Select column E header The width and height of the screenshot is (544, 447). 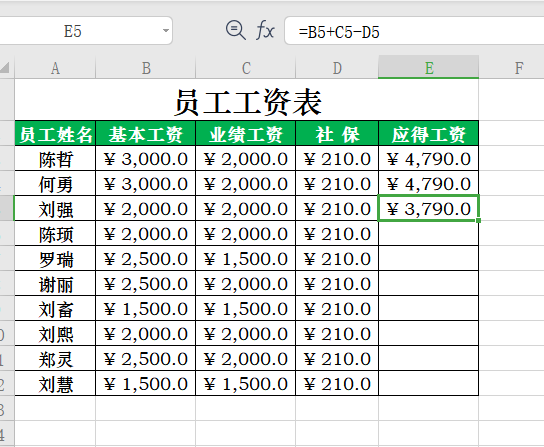tap(428, 67)
